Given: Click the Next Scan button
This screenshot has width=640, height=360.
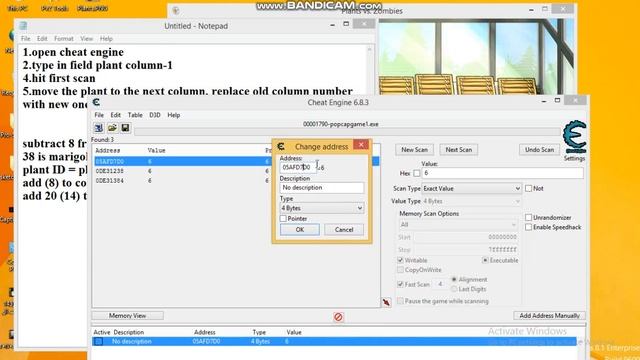Looking at the screenshot, I should (x=458, y=150).
